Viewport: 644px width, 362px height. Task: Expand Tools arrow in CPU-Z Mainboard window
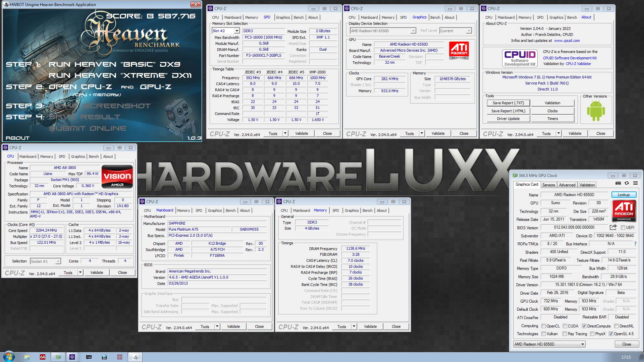pos(217,326)
